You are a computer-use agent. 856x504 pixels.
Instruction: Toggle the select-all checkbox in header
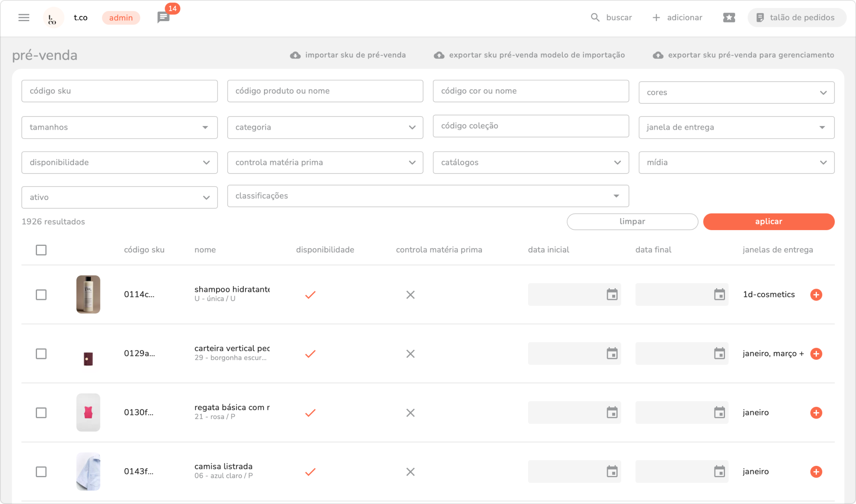41,250
